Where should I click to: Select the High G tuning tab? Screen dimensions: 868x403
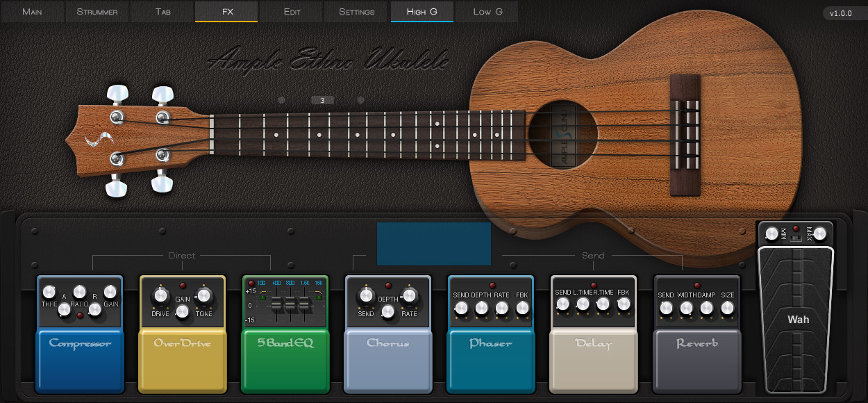coord(422,12)
